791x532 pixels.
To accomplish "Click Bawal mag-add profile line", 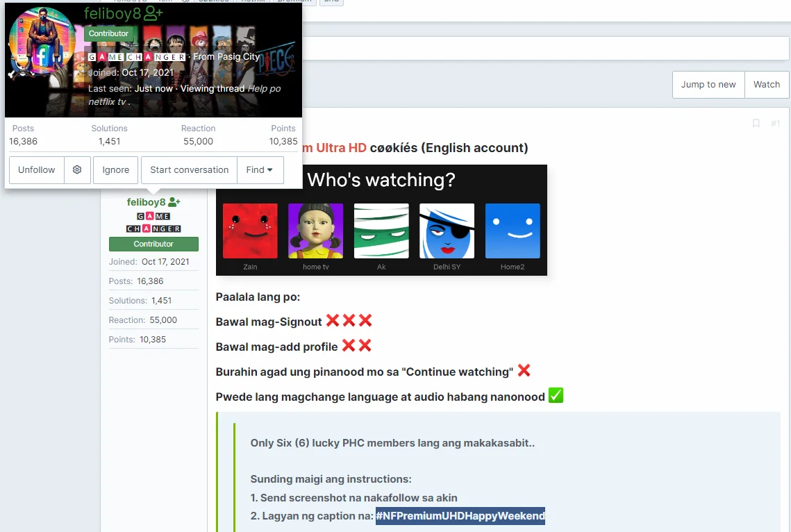I will coord(294,347).
